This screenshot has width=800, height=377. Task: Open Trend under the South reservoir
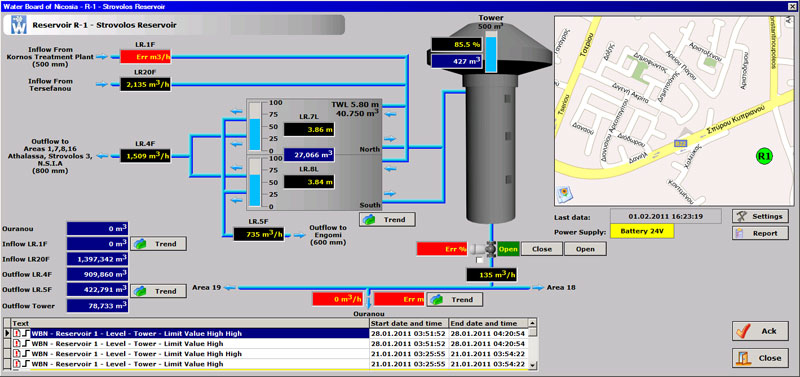point(387,219)
